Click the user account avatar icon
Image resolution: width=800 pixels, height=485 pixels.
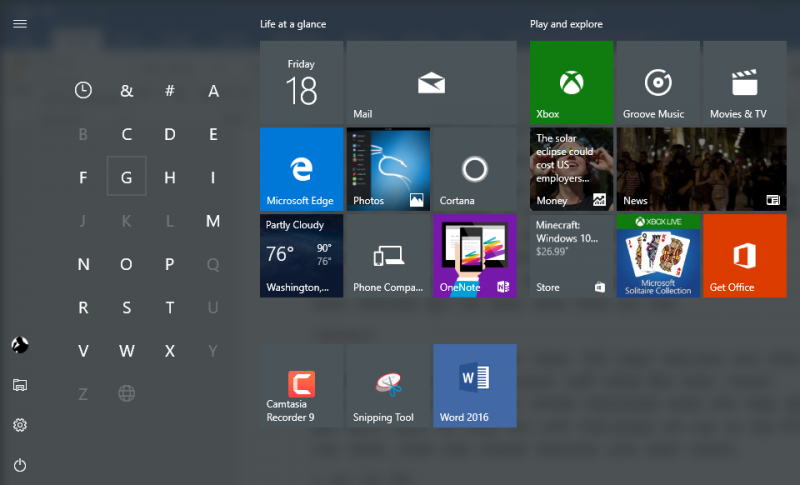click(20, 345)
